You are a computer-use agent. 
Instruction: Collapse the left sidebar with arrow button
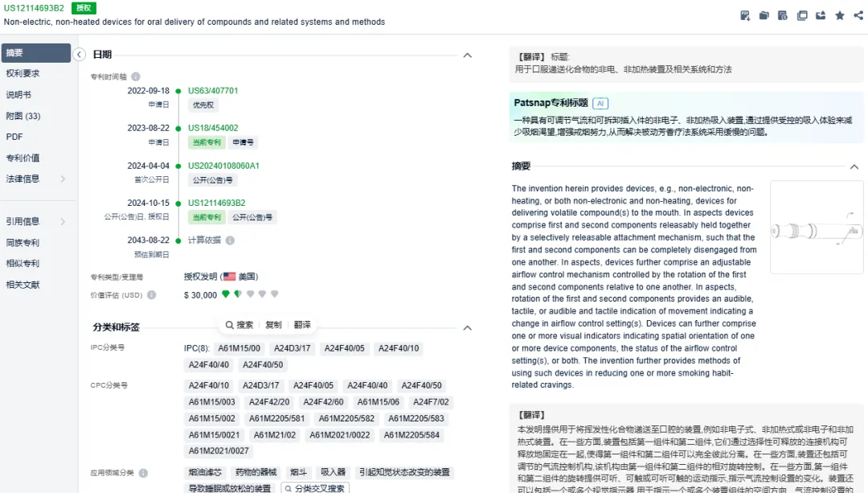click(x=79, y=54)
